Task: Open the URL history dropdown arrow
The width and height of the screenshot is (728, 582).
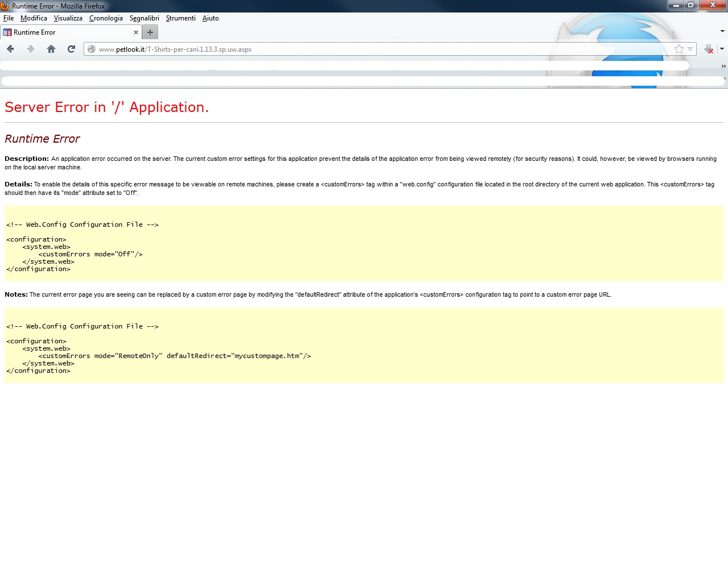Action: pos(690,49)
